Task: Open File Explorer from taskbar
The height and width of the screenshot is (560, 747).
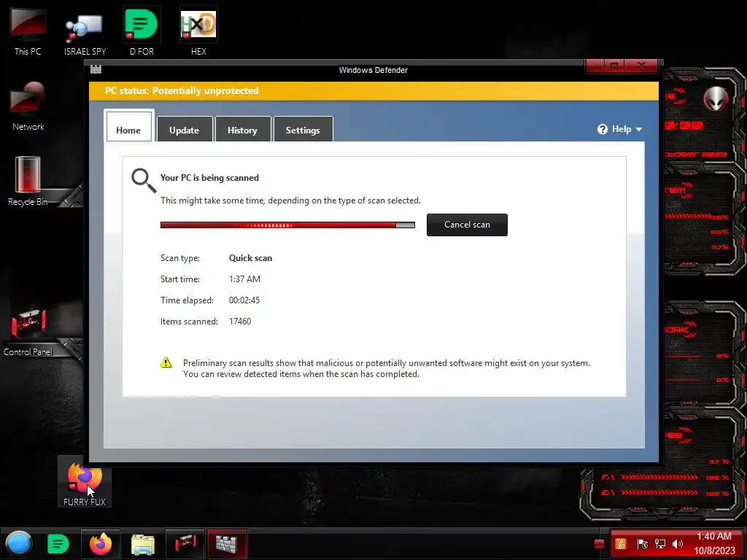Action: point(143,544)
